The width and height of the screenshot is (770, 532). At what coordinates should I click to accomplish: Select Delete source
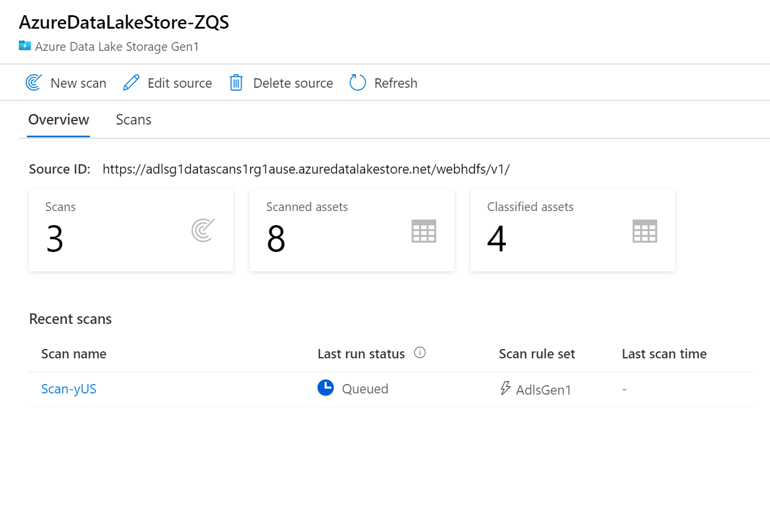click(281, 83)
